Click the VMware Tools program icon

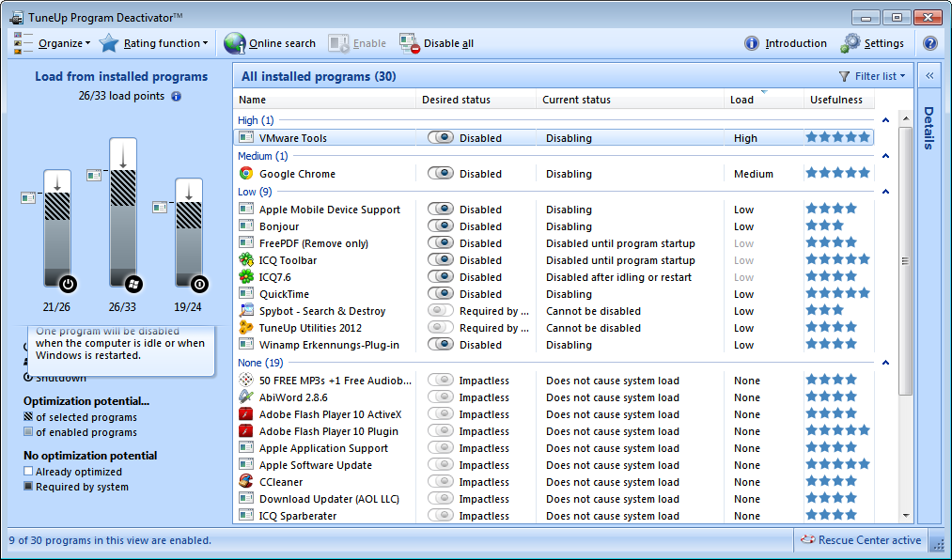tap(246, 138)
